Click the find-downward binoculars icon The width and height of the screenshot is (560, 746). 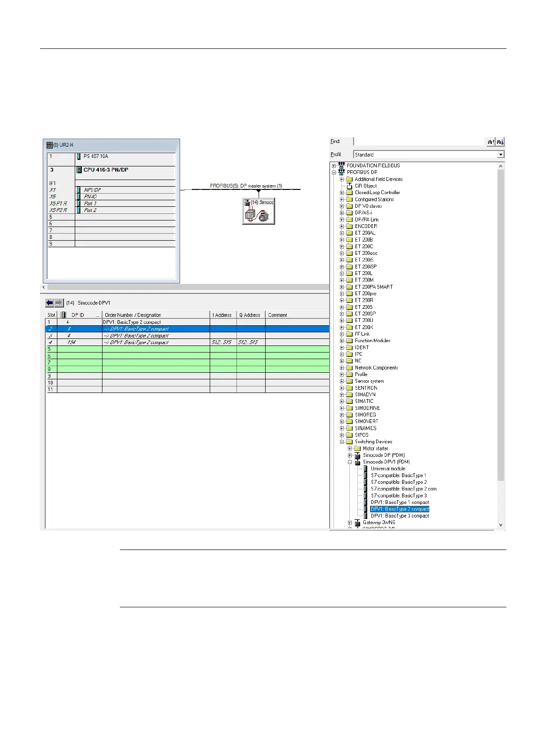(500, 141)
